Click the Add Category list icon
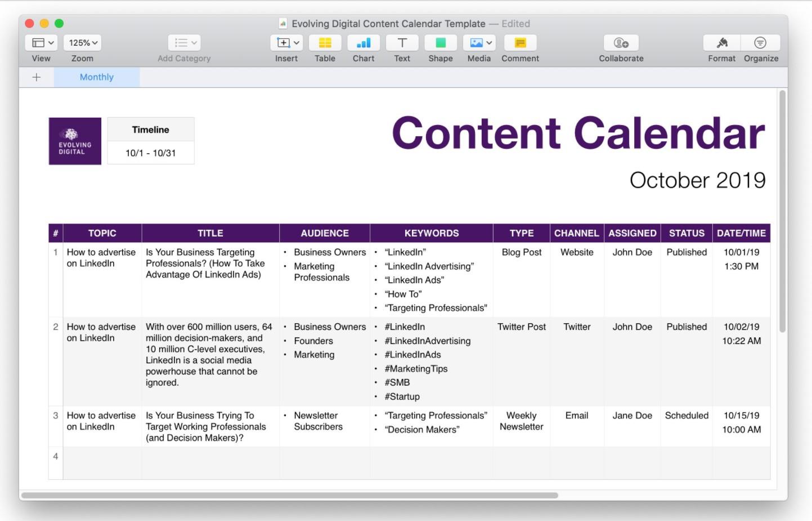The image size is (812, 521). click(184, 43)
